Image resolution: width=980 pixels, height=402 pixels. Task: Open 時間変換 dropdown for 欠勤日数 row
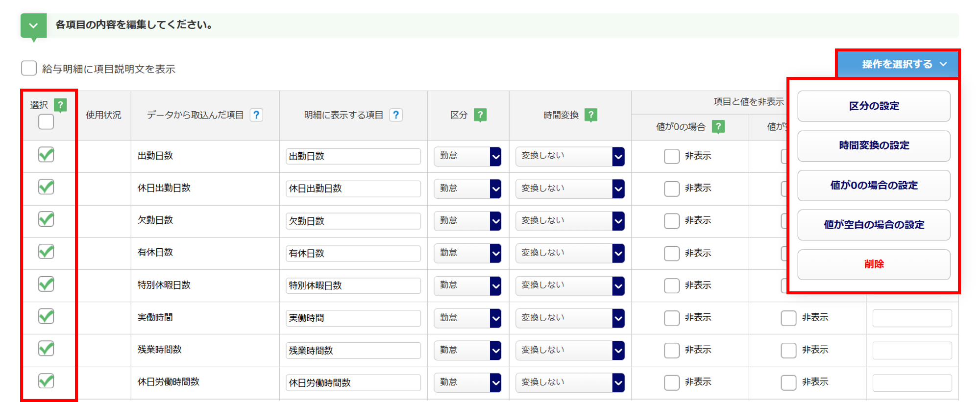(x=570, y=221)
